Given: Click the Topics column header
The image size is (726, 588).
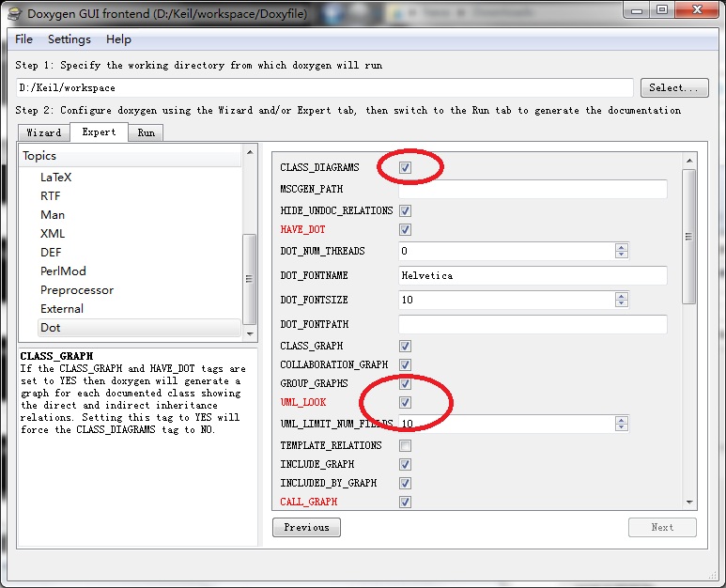Looking at the screenshot, I should [130, 156].
